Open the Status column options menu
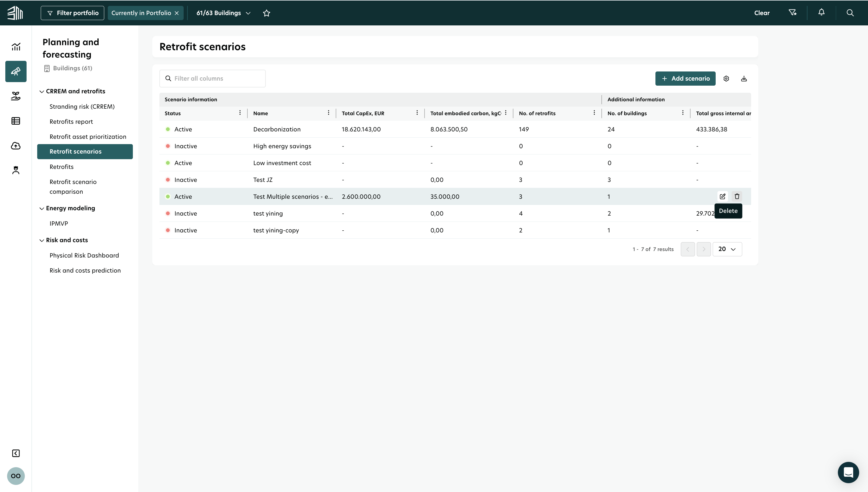Image resolution: width=868 pixels, height=492 pixels. point(240,113)
